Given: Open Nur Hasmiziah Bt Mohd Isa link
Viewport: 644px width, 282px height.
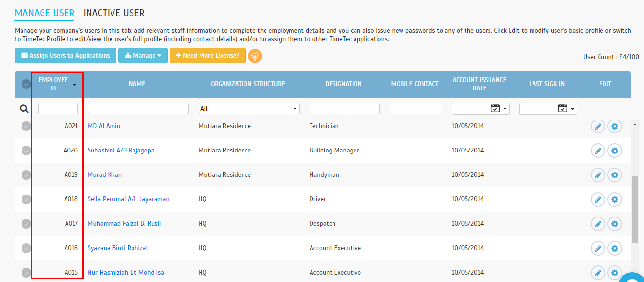Looking at the screenshot, I should click(x=126, y=273).
